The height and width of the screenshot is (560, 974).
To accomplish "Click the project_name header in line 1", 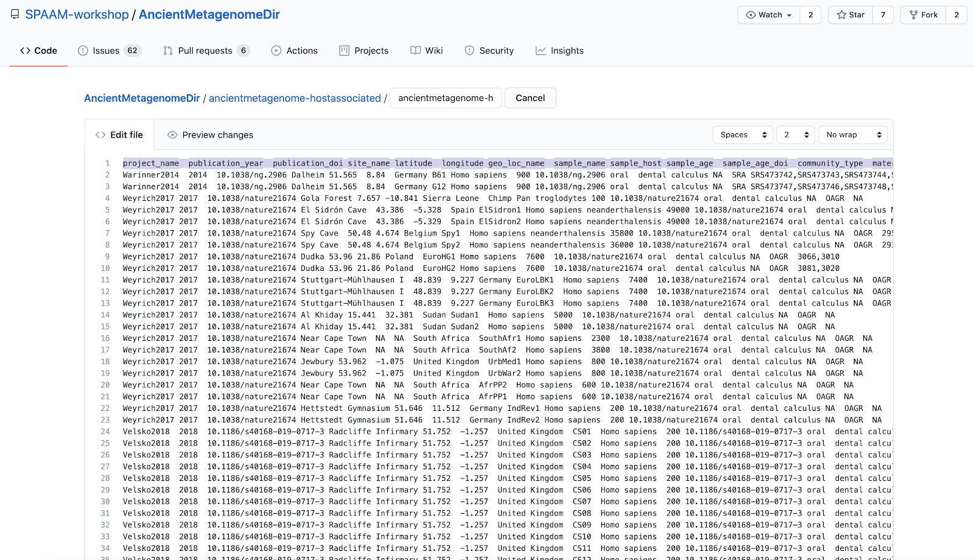I will tap(151, 163).
